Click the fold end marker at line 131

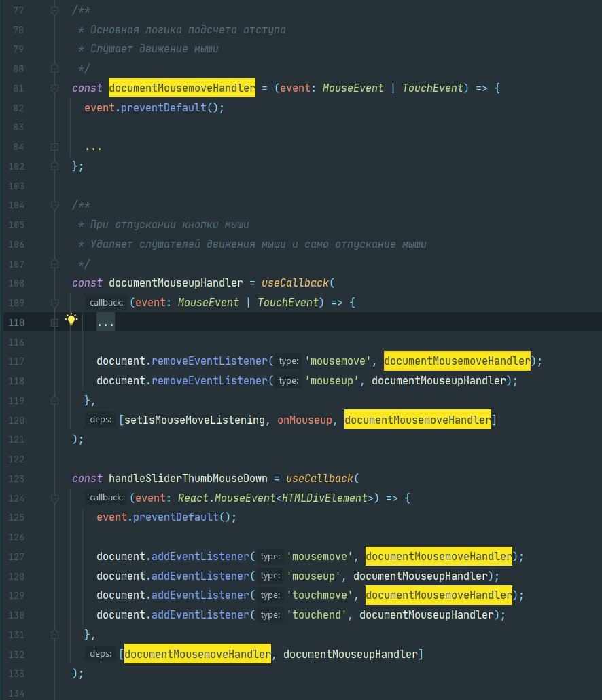click(x=54, y=634)
